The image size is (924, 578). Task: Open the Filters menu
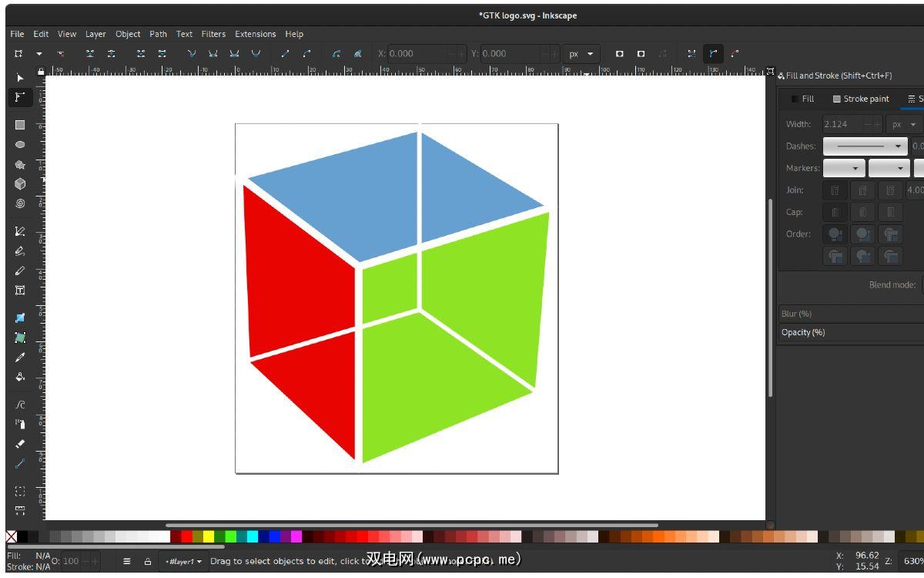coord(213,34)
